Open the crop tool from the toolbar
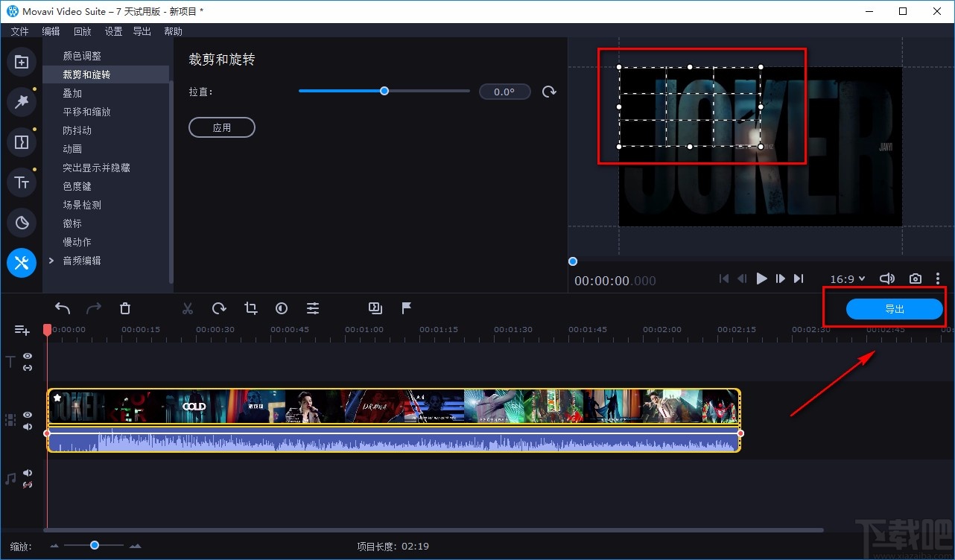Viewport: 955px width, 560px height. pos(250,308)
